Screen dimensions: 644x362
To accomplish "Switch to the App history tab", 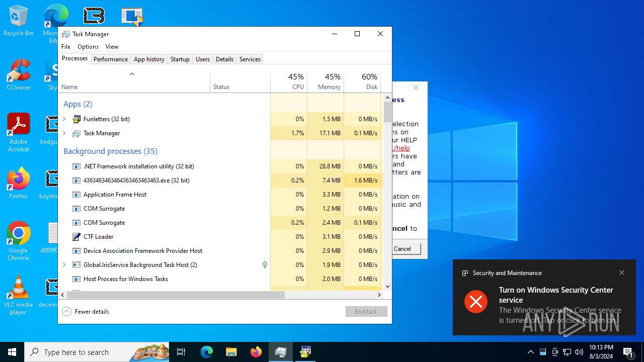I will [x=149, y=59].
